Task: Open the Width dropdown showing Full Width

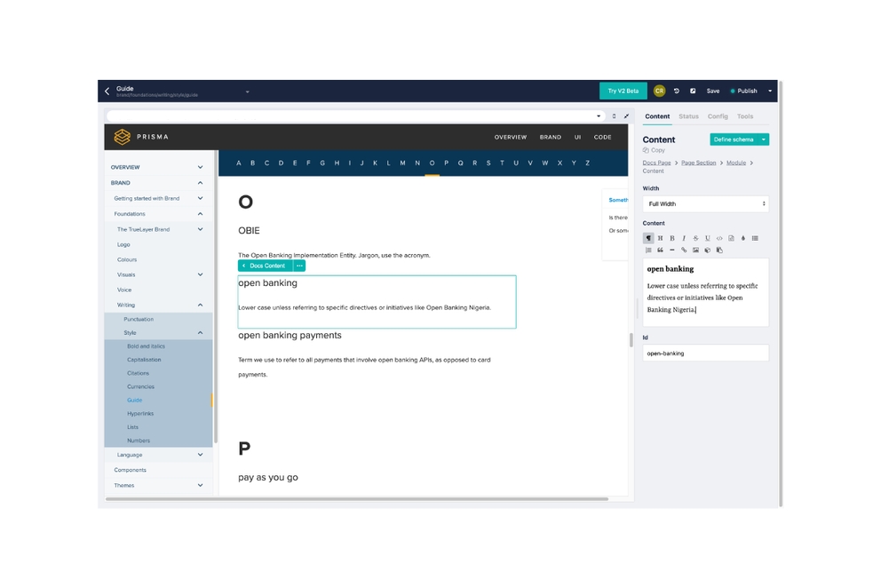Action: [705, 204]
